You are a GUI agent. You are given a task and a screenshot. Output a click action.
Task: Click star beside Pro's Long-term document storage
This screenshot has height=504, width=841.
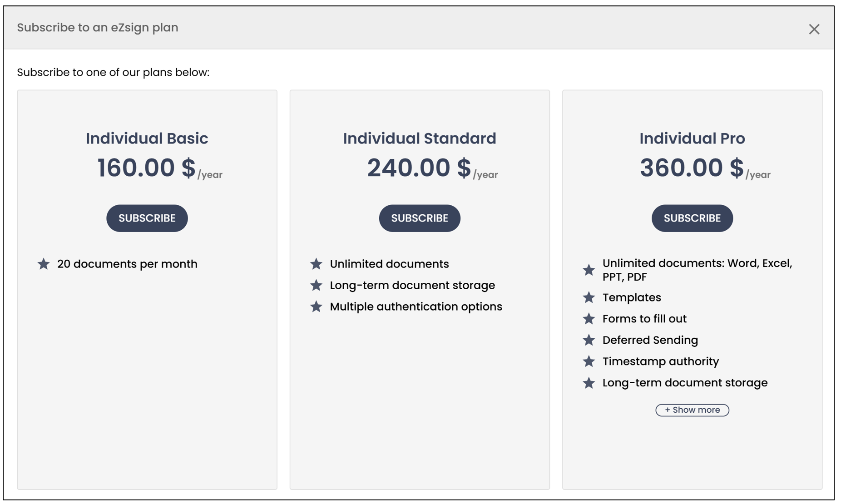589,383
